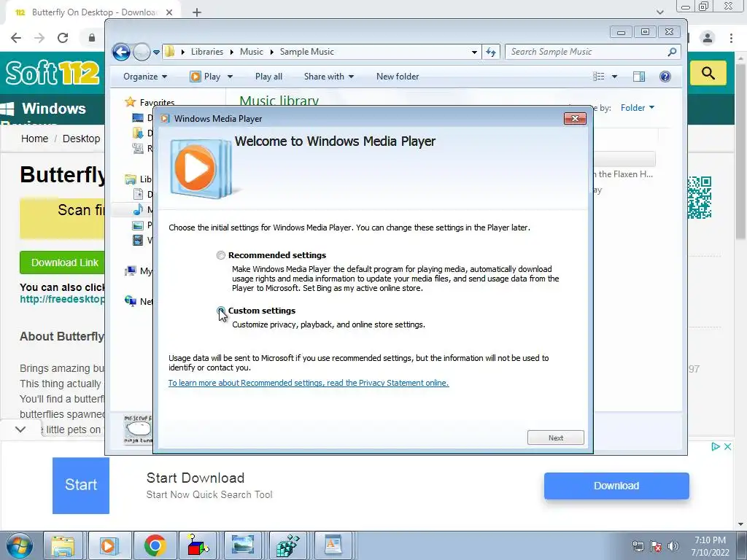Go back in the Explorer window
This screenshot has width=747, height=560.
coord(122,52)
